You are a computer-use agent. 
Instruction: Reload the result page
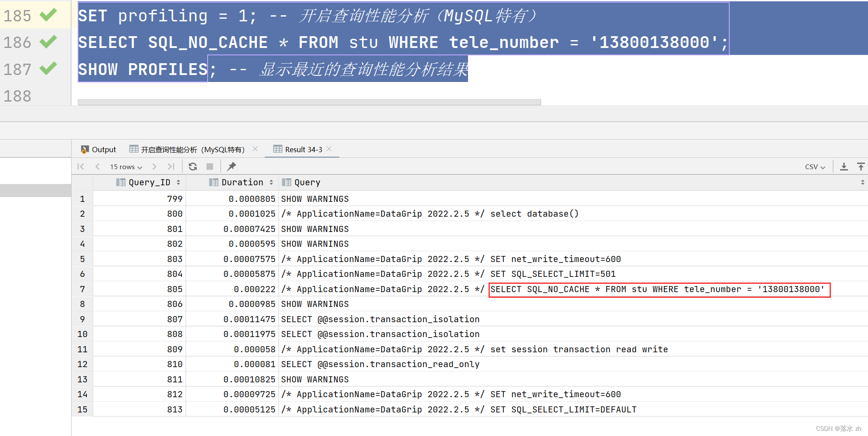[193, 167]
